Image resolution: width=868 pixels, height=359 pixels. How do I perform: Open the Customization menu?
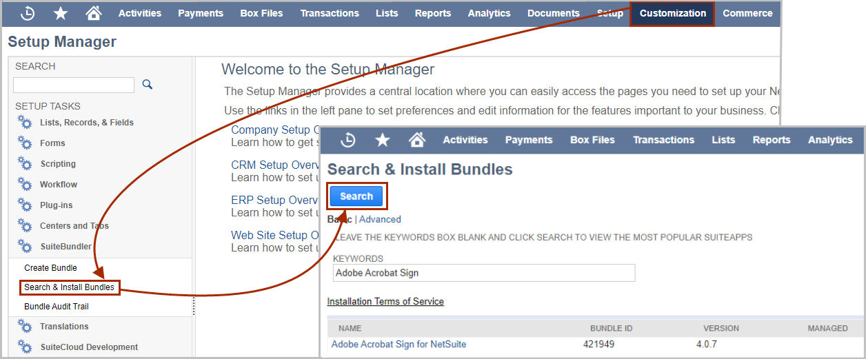(672, 13)
